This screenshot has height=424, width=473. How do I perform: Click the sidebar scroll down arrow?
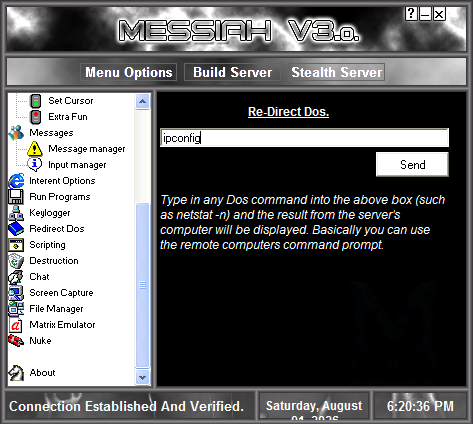click(x=142, y=377)
